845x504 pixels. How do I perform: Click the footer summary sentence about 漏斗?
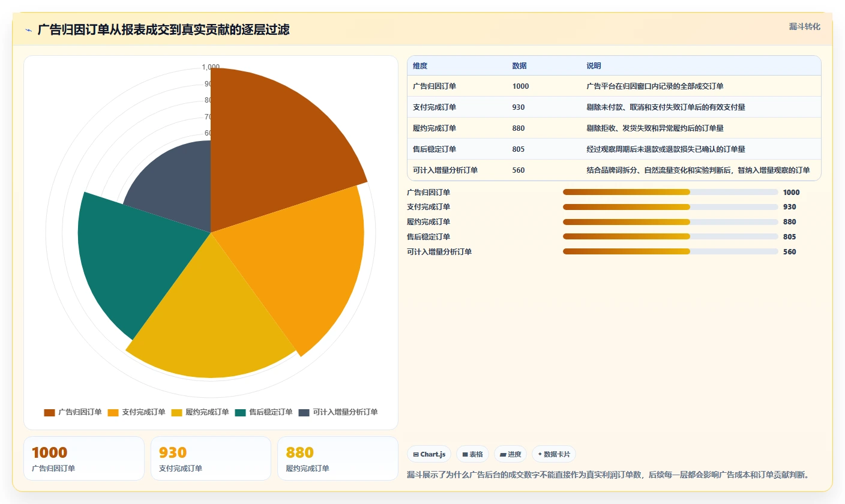point(608,475)
